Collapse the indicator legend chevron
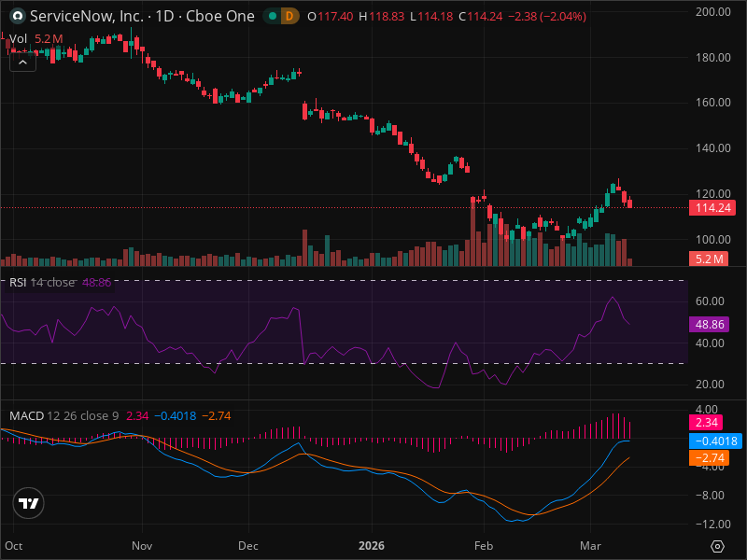 point(22,62)
